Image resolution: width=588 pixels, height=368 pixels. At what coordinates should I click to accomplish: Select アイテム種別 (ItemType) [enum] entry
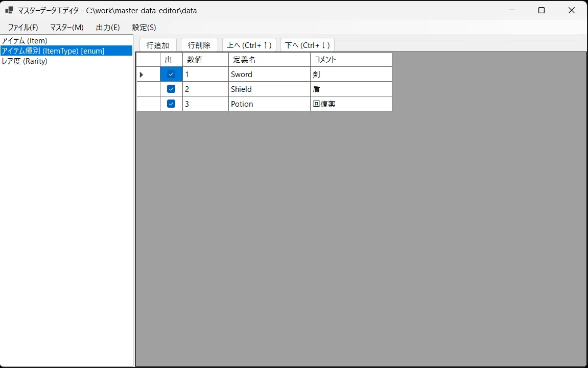[66, 51]
